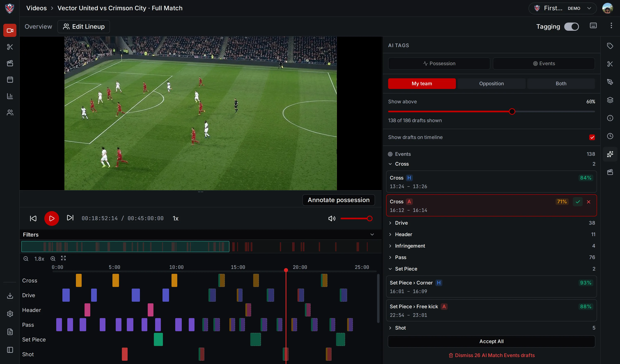This screenshot has width=620, height=364.
Task: Open the Cross H 84% draft card
Action: pos(491,182)
